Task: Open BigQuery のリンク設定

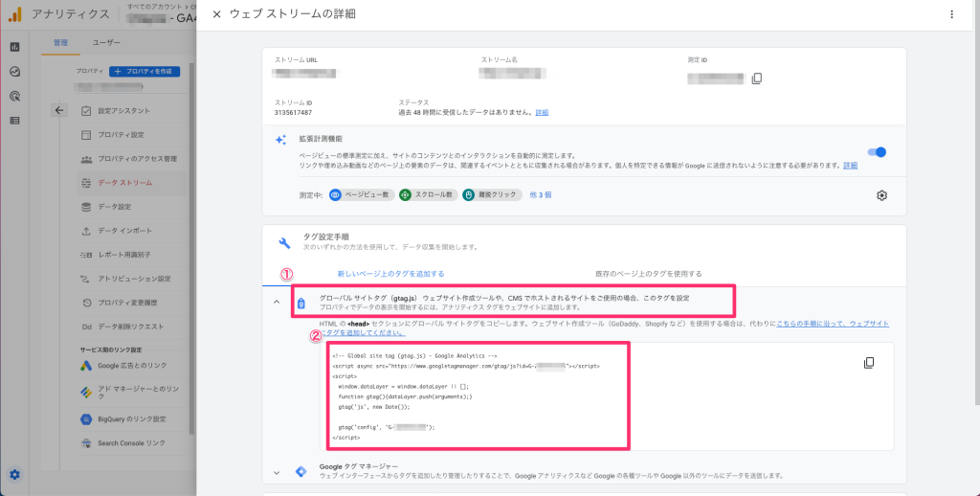Action: tap(130, 419)
